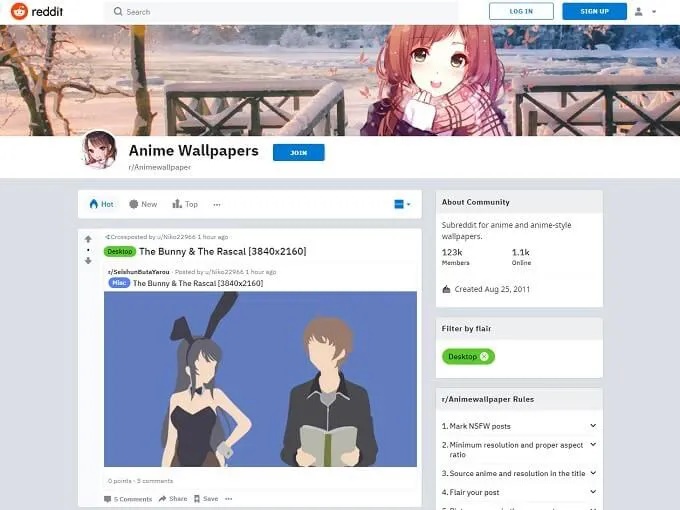Select the Hot sort tab
Screen dimensions: 680x510
click(101, 204)
